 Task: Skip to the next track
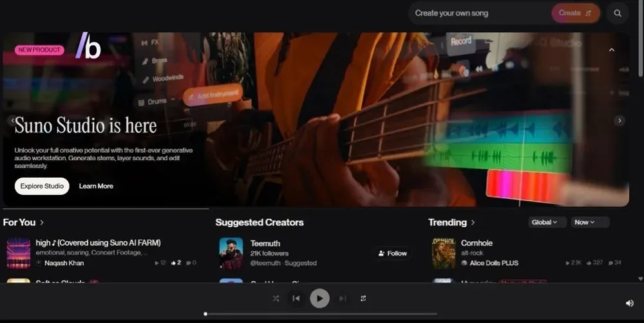(x=343, y=299)
